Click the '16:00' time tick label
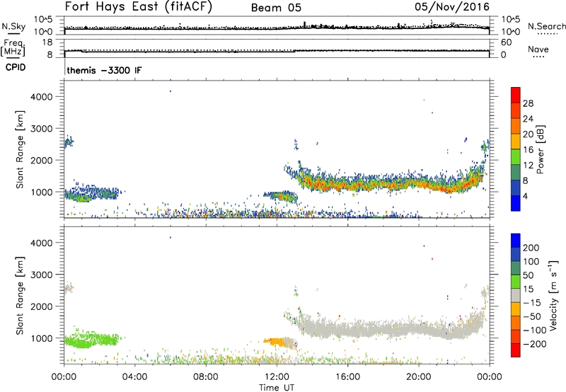 click(347, 377)
